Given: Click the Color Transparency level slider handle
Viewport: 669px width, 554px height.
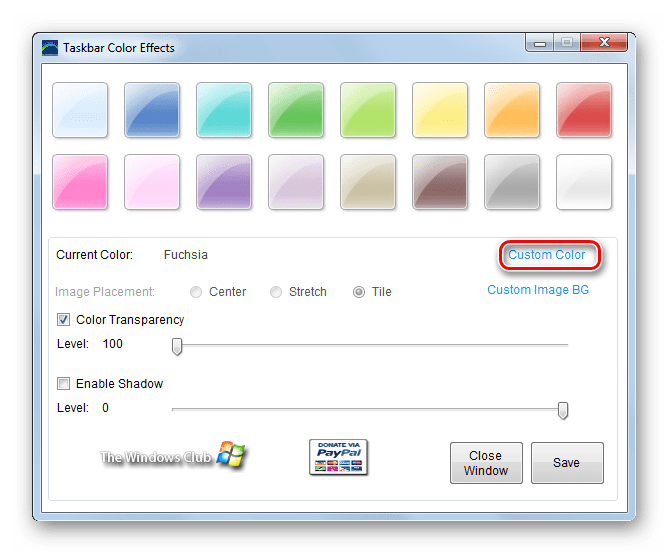Looking at the screenshot, I should click(x=177, y=347).
